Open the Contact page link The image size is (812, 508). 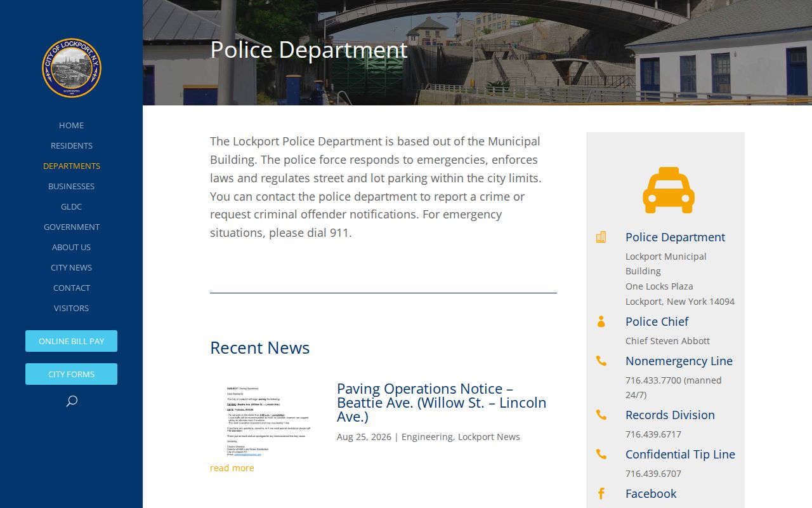72,288
